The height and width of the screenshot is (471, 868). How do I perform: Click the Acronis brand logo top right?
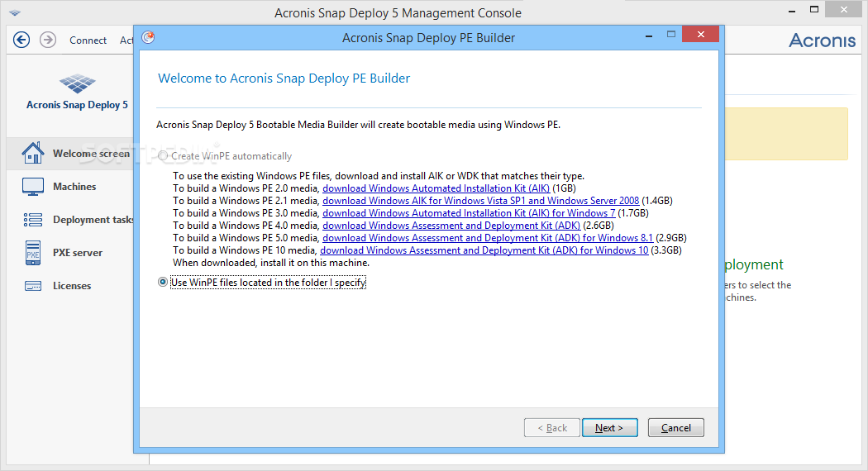[822, 40]
